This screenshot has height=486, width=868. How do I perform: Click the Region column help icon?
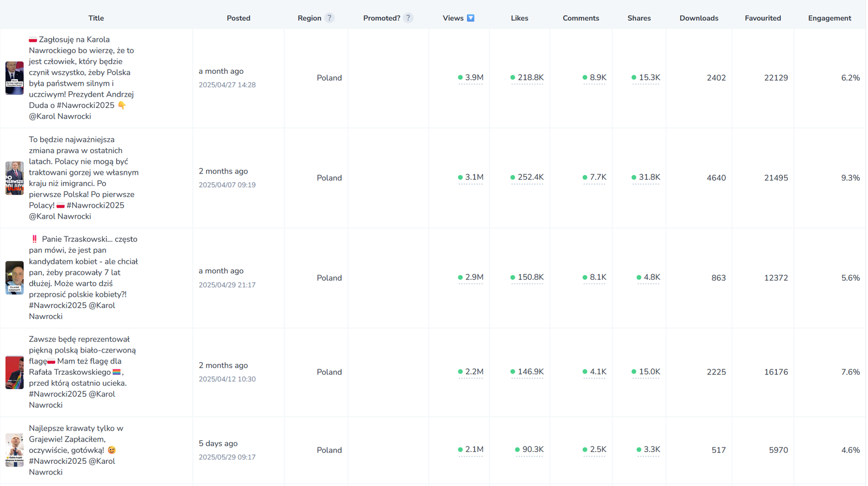329,18
